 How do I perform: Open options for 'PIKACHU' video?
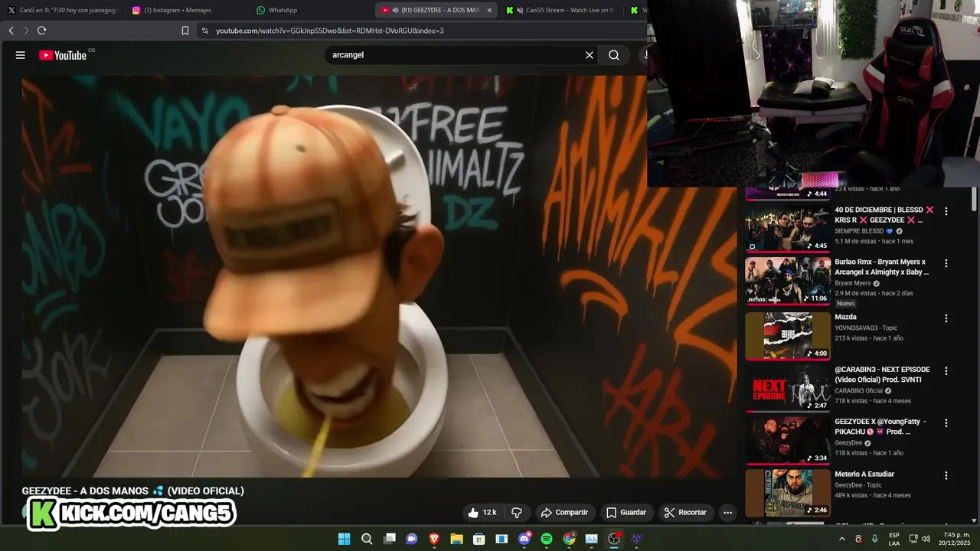click(x=946, y=422)
